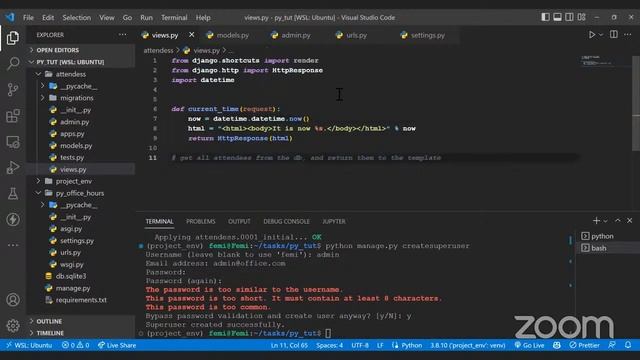640x360 pixels.
Task: Expand the Timeline section
Action: pyautogui.click(x=81, y=333)
